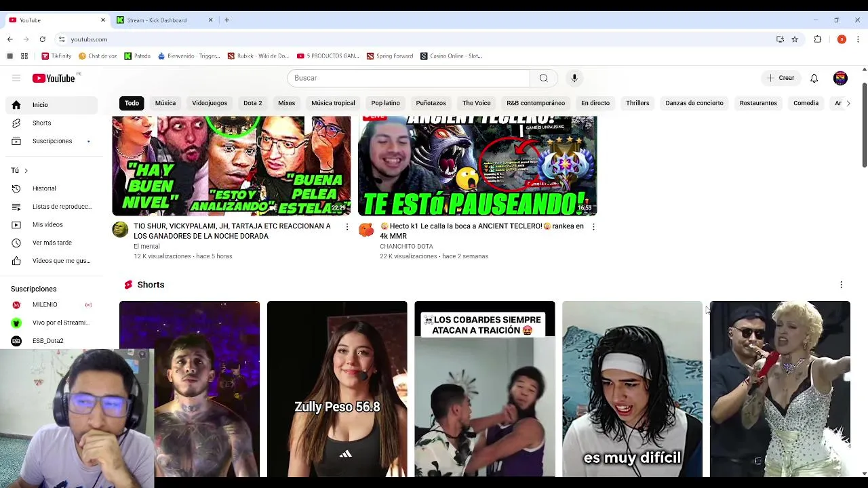The height and width of the screenshot is (488, 868).
Task: Select the Videojuegos filter chip
Action: tap(210, 103)
